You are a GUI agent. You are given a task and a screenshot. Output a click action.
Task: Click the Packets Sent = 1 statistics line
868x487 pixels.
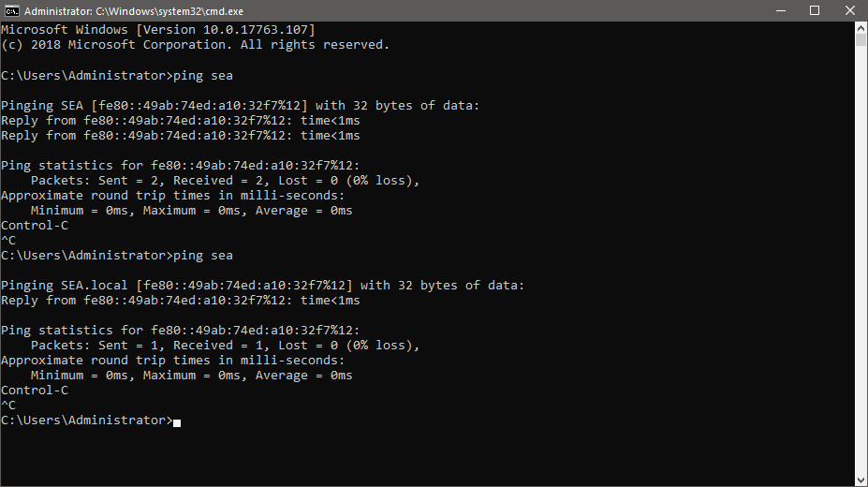[x=226, y=346]
